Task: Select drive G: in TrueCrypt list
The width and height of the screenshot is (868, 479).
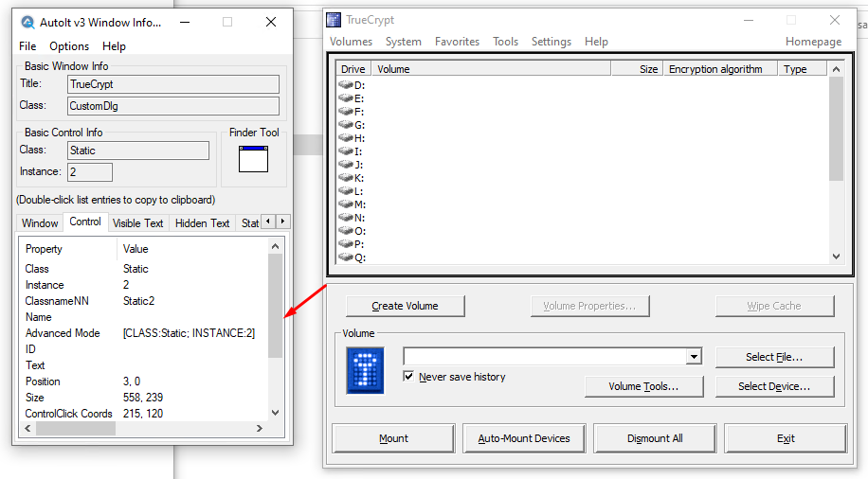Action: pos(353,125)
